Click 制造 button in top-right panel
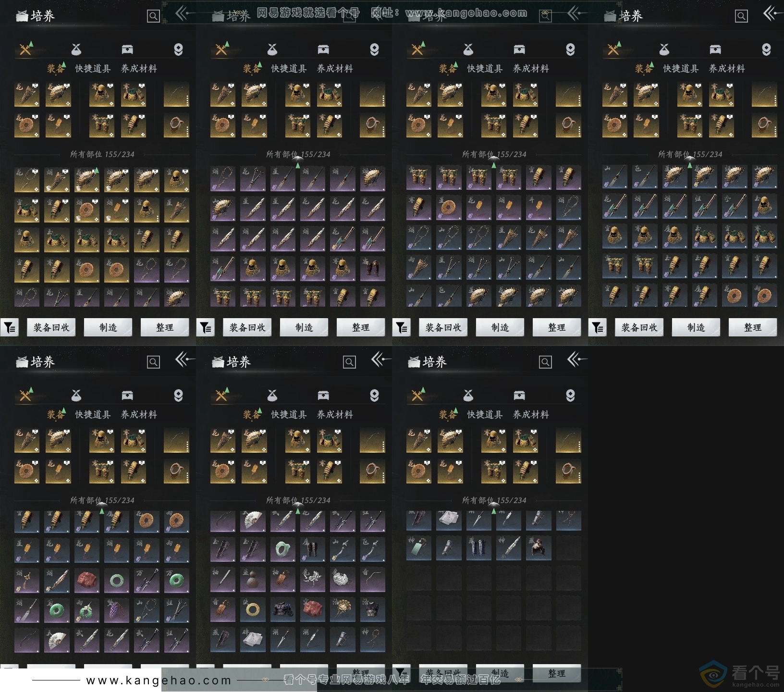The width and height of the screenshot is (784, 692). pyautogui.click(x=696, y=328)
